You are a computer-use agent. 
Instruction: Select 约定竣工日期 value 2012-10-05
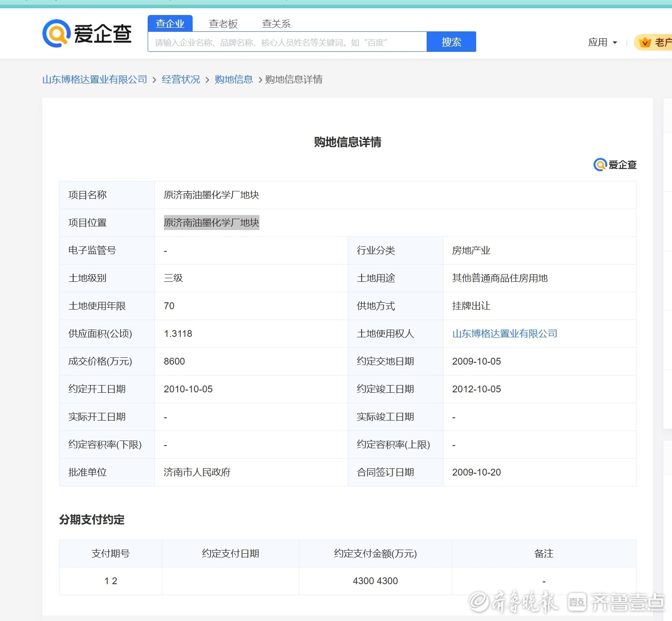(x=476, y=389)
